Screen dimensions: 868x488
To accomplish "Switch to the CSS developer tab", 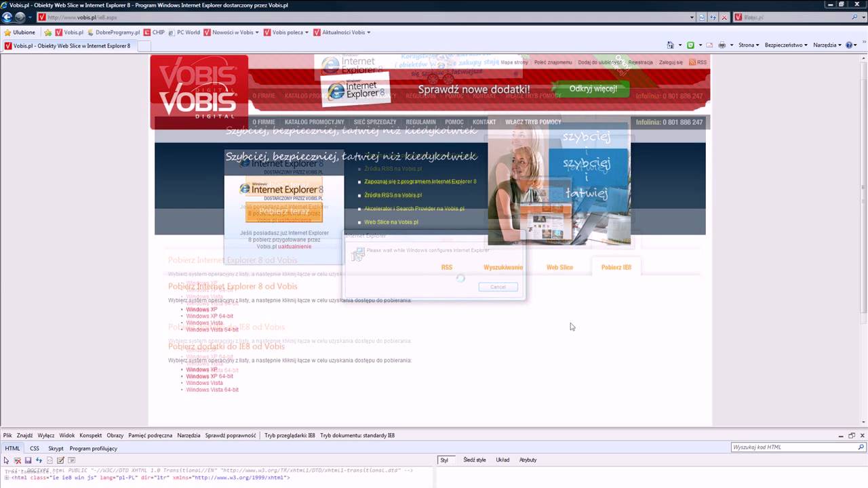I will point(35,449).
